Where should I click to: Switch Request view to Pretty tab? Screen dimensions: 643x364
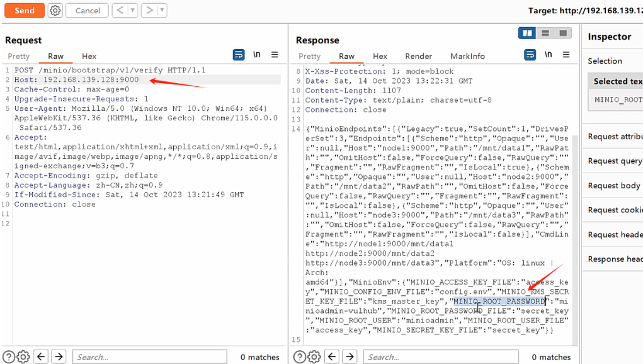(x=19, y=56)
